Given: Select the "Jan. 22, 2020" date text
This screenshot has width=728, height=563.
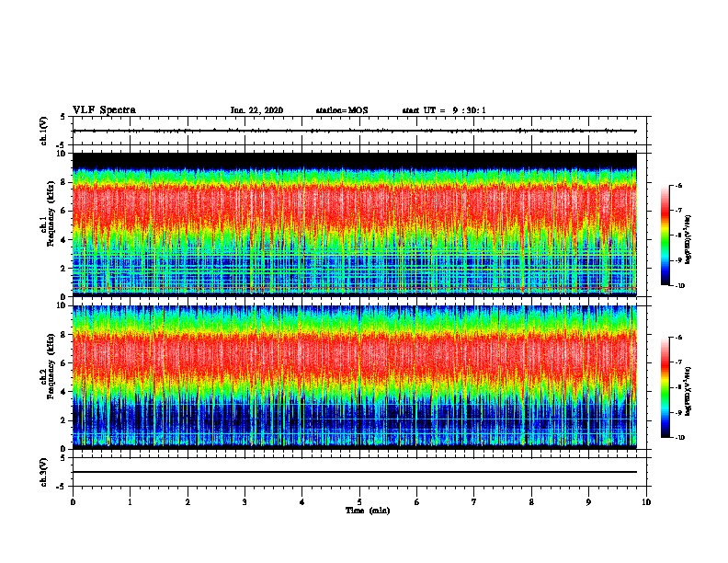Looking at the screenshot, I should click(256, 110).
